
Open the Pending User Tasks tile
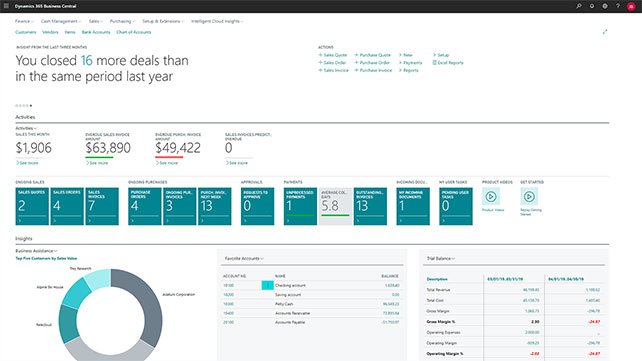456,206
